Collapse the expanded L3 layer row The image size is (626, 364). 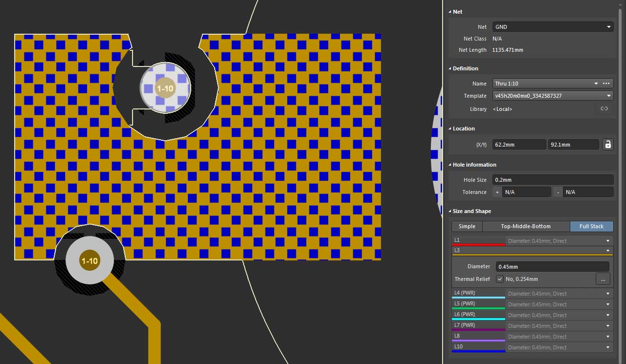(x=608, y=250)
